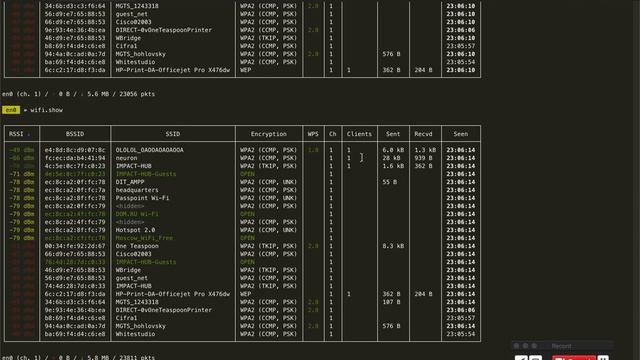The width and height of the screenshot is (640, 360).
Task: Click the 8.3 kB sent value
Action: point(393,246)
